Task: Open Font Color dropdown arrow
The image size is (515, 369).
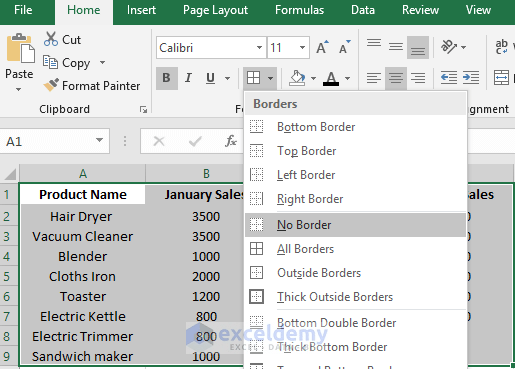Action: tap(347, 78)
